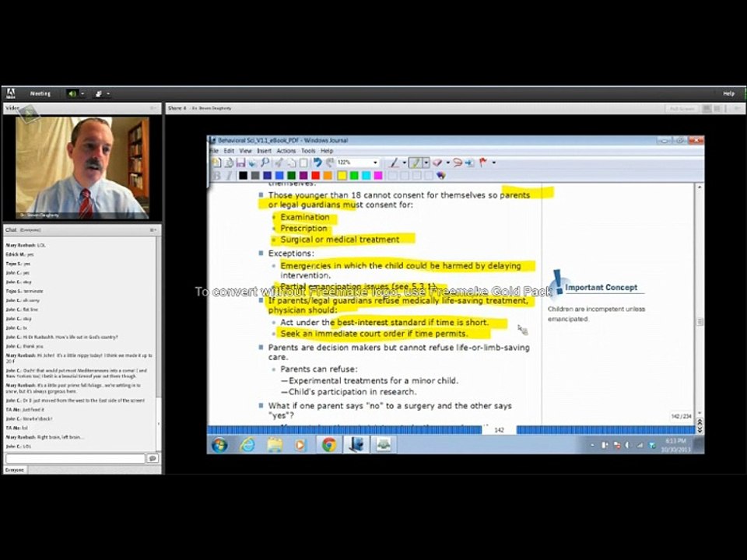Viewport: 747px width, 560px height.
Task: Open the speaker options dropdown arrow
Action: click(82, 94)
